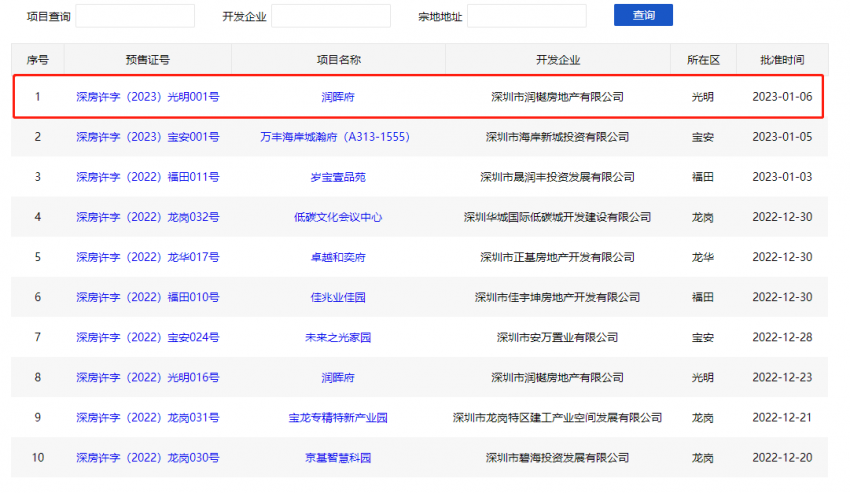Click 2022-12-30 in the 佳兆业佳园 row
Image resolution: width=850 pixels, height=493 pixels.
click(x=782, y=298)
